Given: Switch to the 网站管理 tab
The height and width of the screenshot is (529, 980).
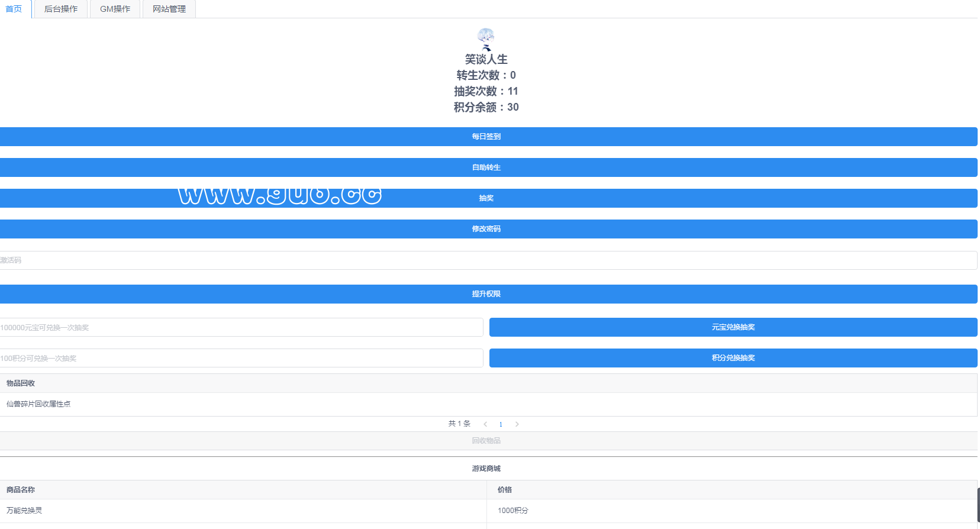Looking at the screenshot, I should [169, 9].
